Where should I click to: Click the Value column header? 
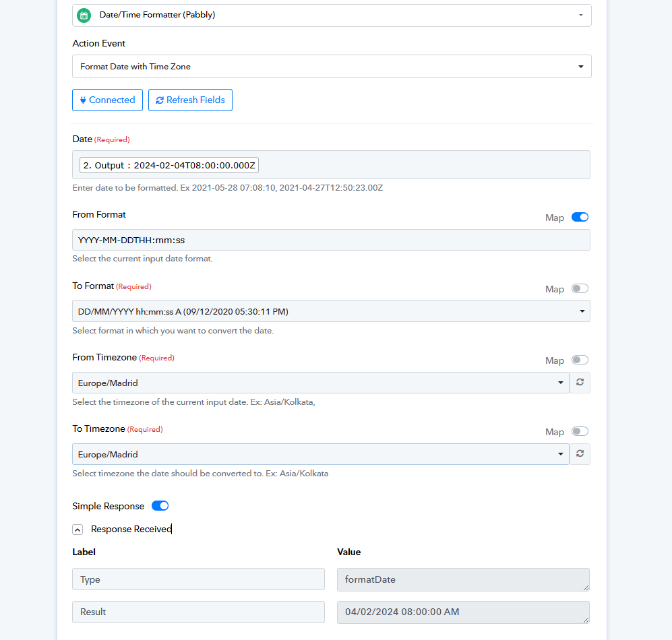(x=349, y=552)
